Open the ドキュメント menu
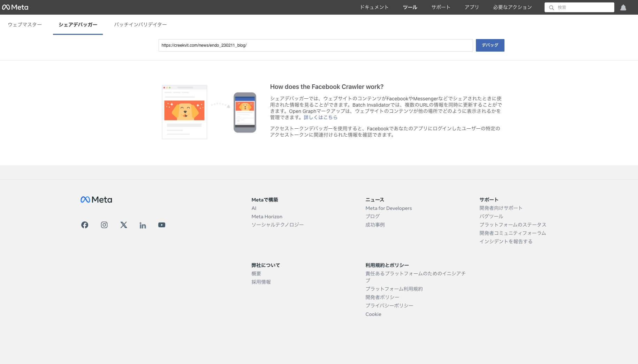The image size is (638, 364). tap(374, 7)
